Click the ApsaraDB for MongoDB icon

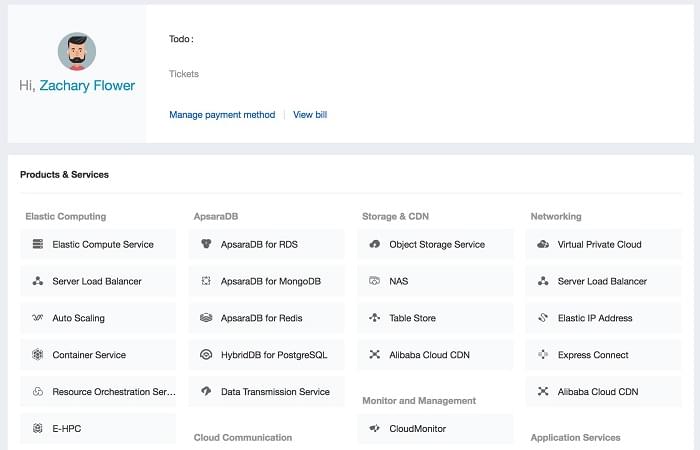[x=206, y=281]
